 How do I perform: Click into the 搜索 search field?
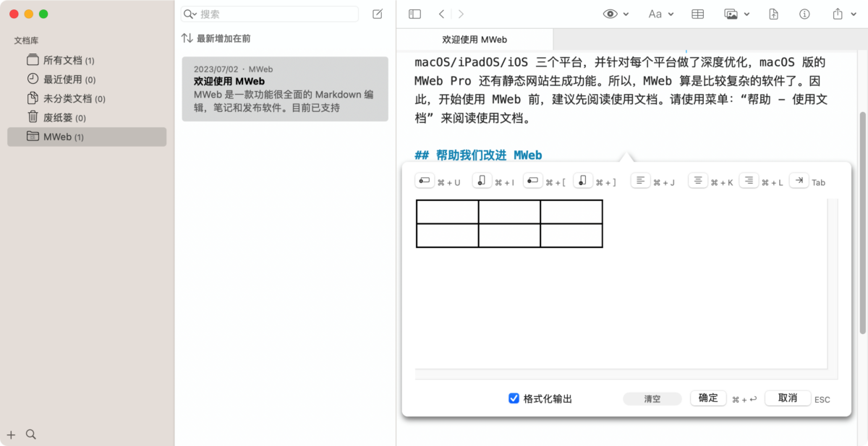point(270,14)
